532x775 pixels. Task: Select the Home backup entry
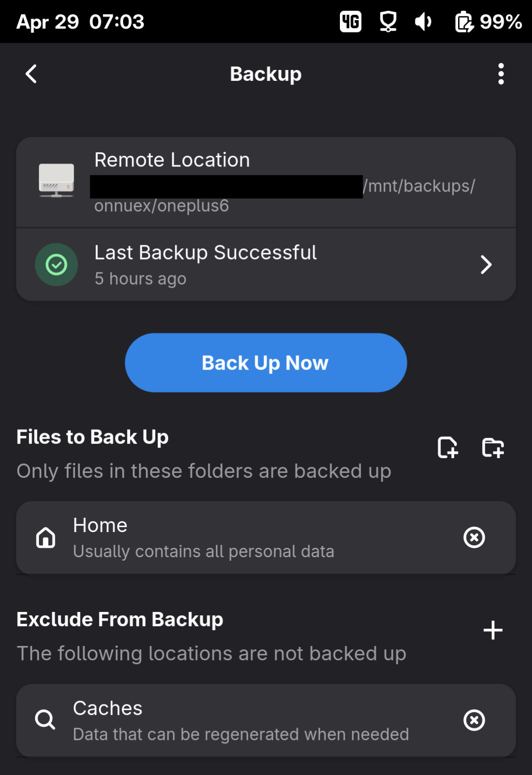[x=246, y=538]
